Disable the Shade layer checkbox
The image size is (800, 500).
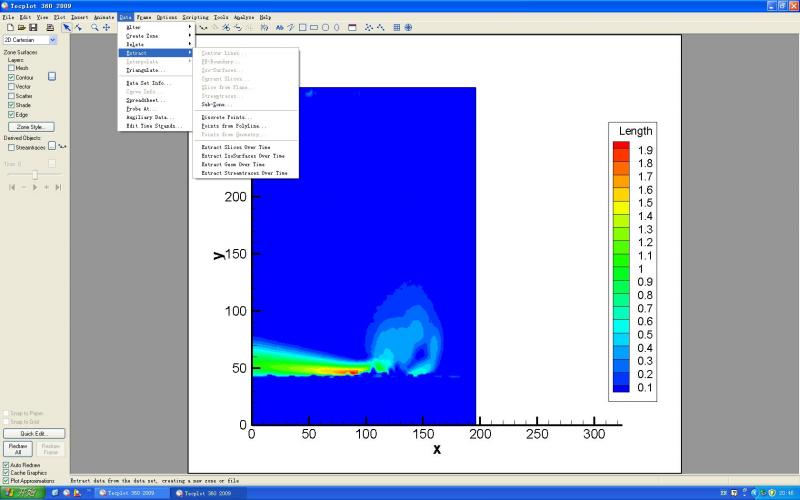click(x=11, y=105)
